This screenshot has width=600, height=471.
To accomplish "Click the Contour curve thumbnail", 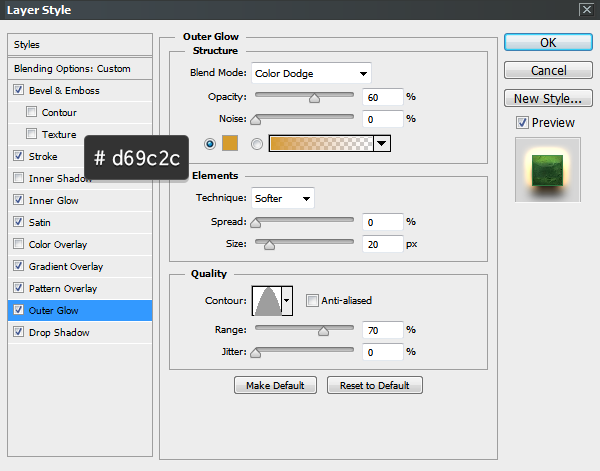I will [268, 300].
